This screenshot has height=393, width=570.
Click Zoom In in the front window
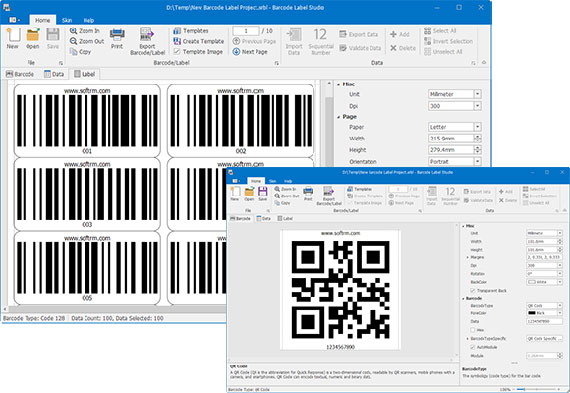coord(285,189)
